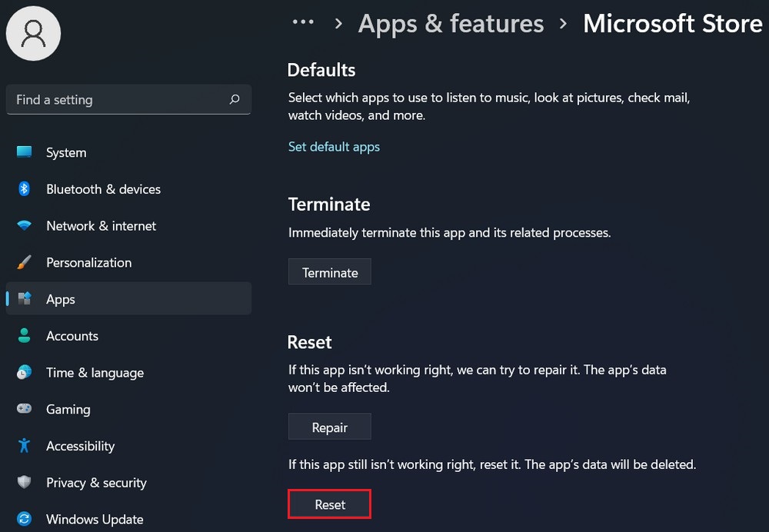The height and width of the screenshot is (532, 769).
Task: Click the search magnifier icon
Action: click(x=235, y=99)
